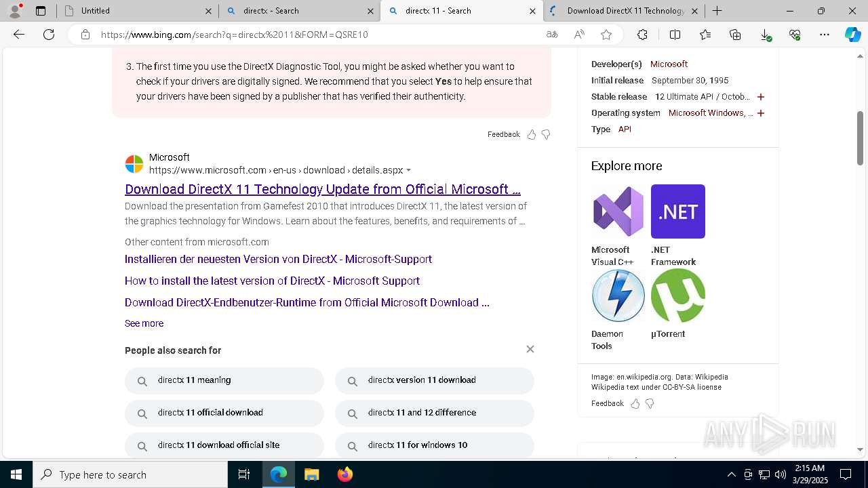Open the Extensions puzzle icon

pos(642,35)
